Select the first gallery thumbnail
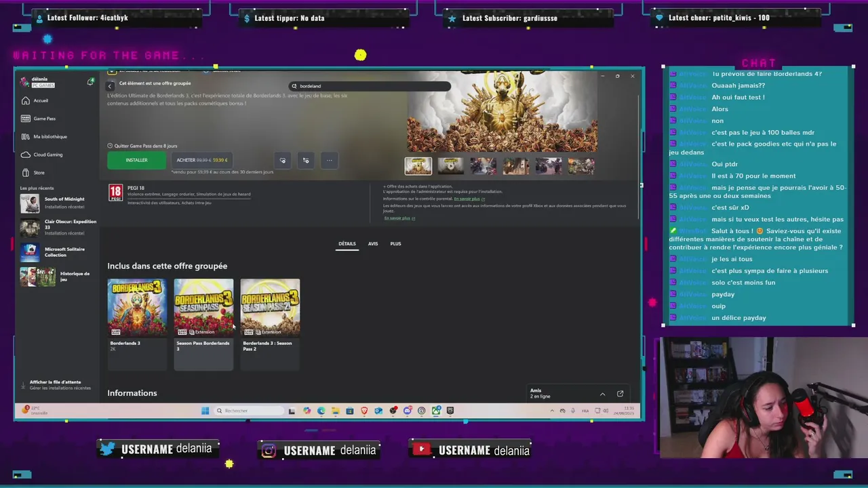 tap(418, 166)
